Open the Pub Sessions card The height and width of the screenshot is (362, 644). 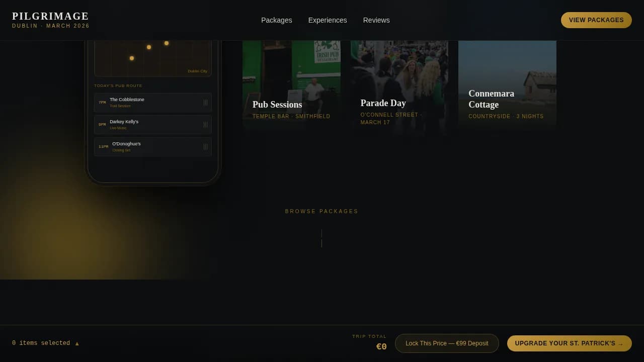(x=291, y=85)
